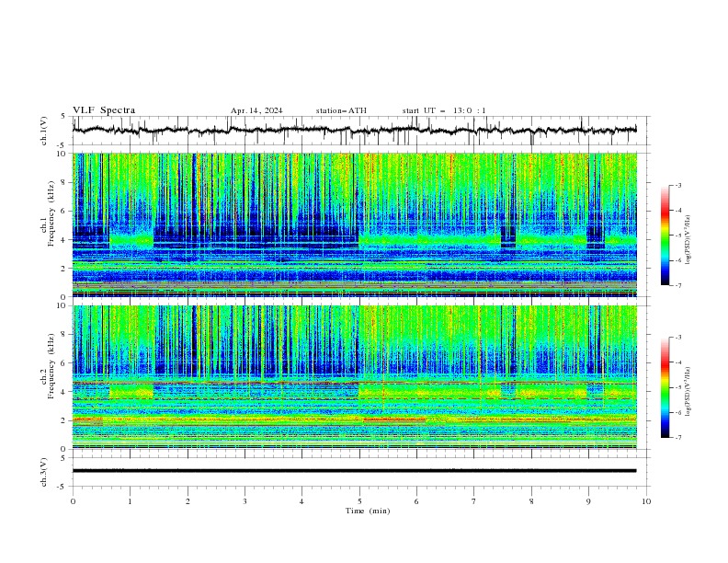Click the "station=ATH" header label
The image size is (728, 563).
(341, 110)
